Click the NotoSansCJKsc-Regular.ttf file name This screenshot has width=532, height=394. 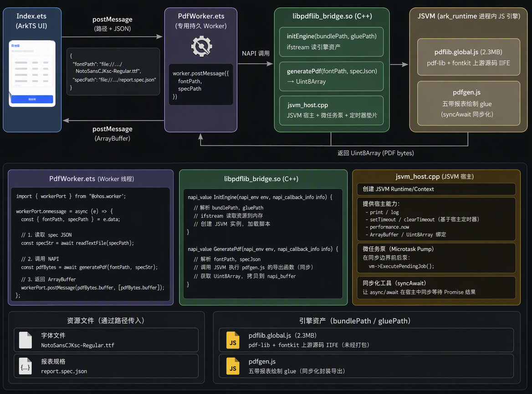tap(78, 345)
